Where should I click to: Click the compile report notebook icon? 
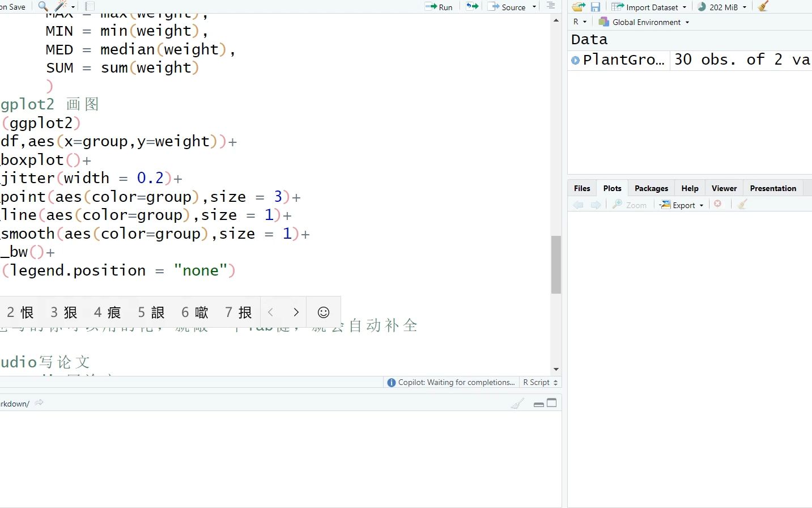point(89,6)
